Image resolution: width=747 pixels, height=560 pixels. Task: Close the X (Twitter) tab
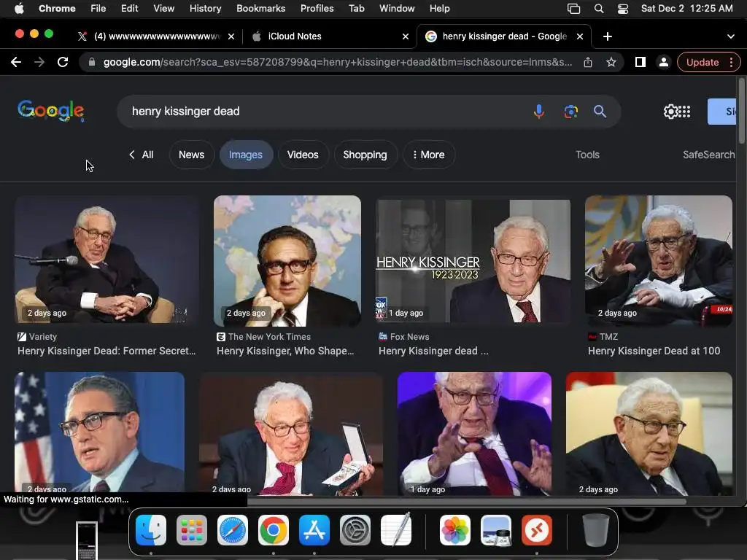231,36
